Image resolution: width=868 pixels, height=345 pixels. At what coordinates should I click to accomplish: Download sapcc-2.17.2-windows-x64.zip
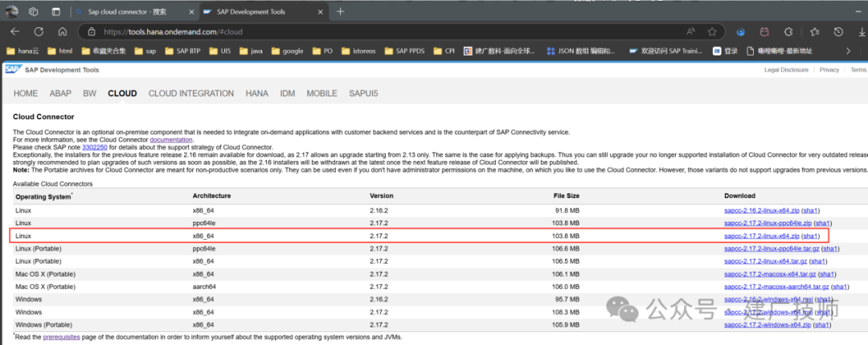(x=766, y=325)
